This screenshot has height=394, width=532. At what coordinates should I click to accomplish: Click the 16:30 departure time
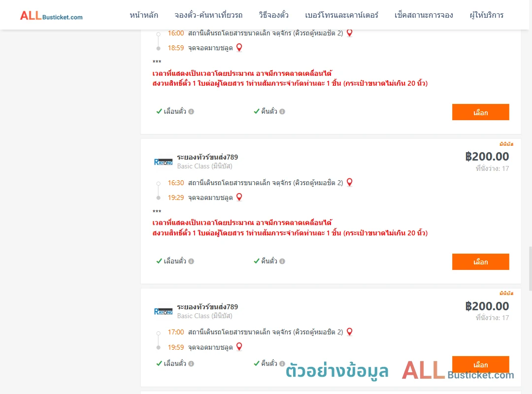point(176,183)
